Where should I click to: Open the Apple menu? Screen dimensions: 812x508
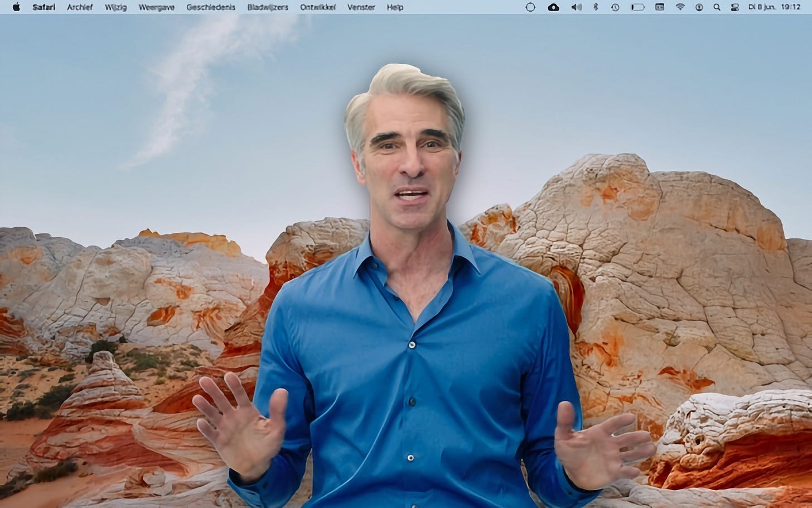coord(16,7)
